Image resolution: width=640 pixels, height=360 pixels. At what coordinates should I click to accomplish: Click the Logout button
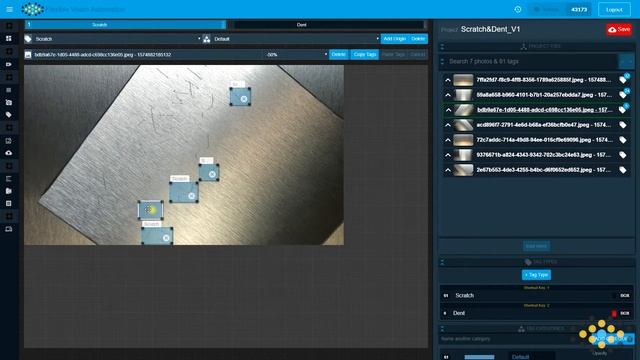point(614,9)
